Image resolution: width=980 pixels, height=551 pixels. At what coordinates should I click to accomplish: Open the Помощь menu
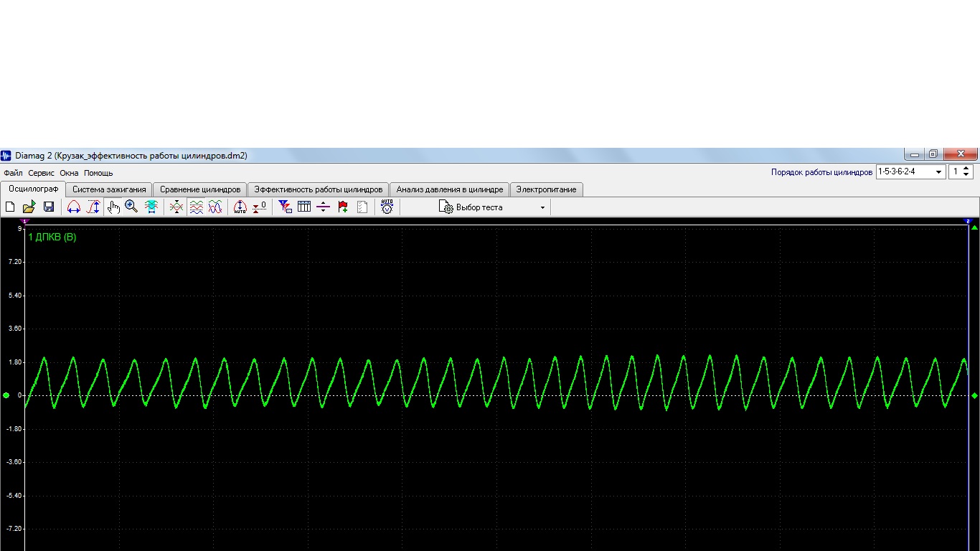(x=98, y=173)
